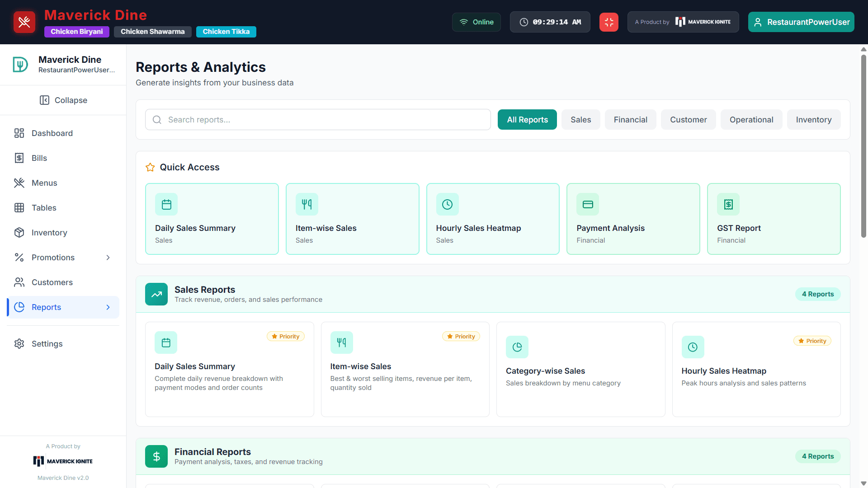
Task: Click the scrollbar down arrow
Action: (863, 483)
